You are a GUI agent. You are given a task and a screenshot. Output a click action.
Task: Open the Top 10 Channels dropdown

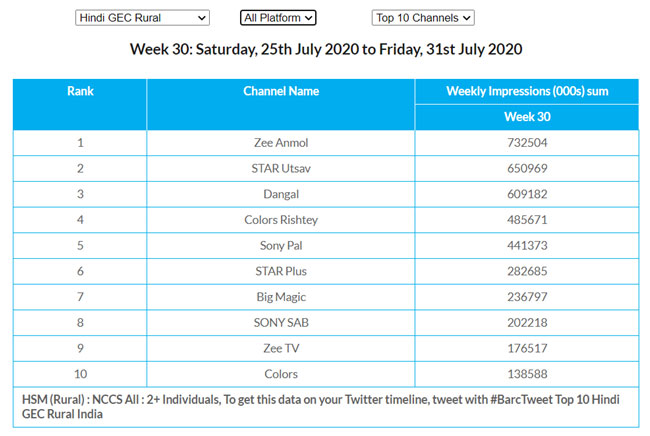(423, 17)
